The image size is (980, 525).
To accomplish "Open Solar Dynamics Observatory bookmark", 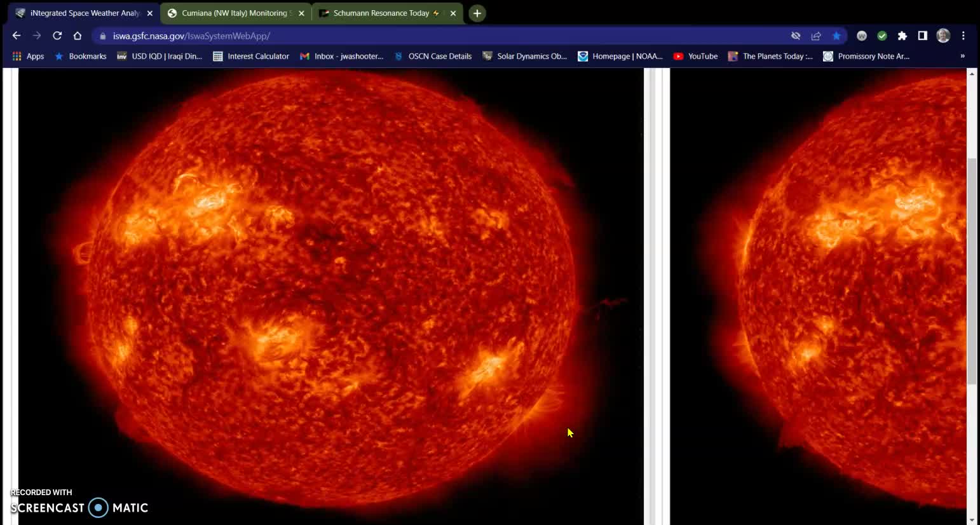I will 525,56.
